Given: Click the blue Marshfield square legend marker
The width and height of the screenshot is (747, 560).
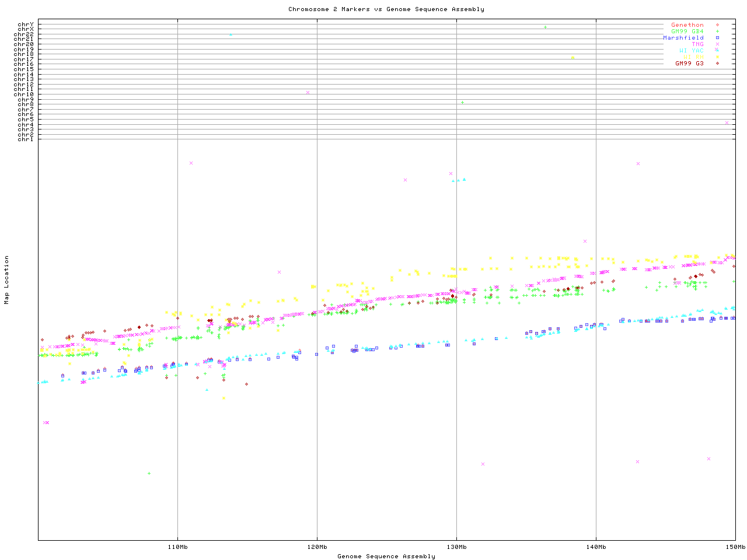Looking at the screenshot, I should pyautogui.click(x=717, y=38).
